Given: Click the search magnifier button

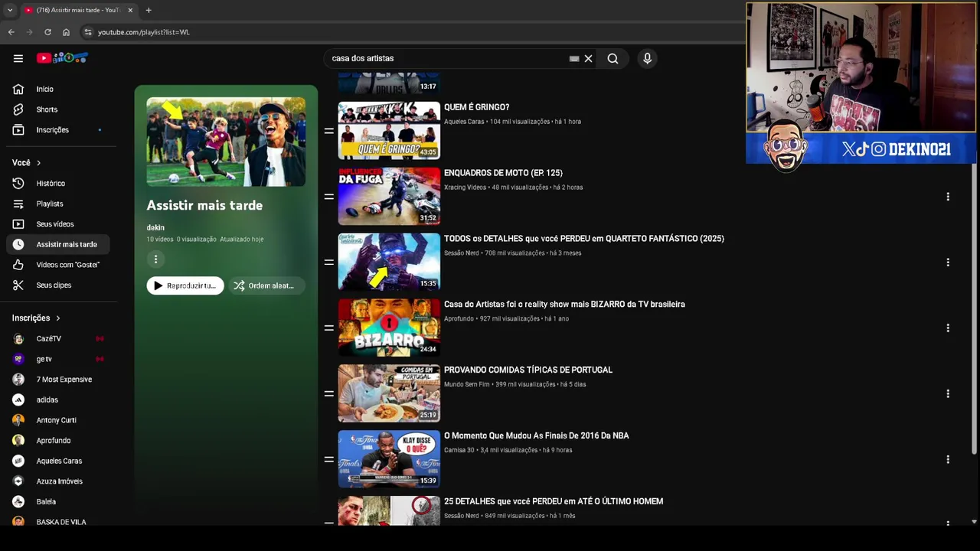Looking at the screenshot, I should click(612, 58).
